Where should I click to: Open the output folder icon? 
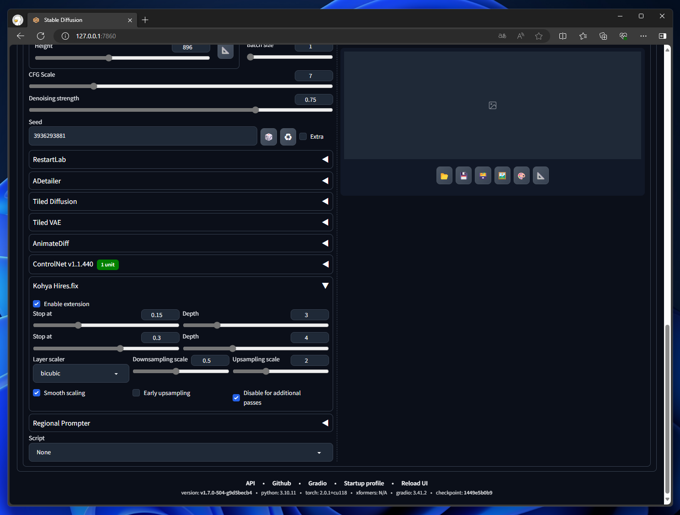[444, 176]
